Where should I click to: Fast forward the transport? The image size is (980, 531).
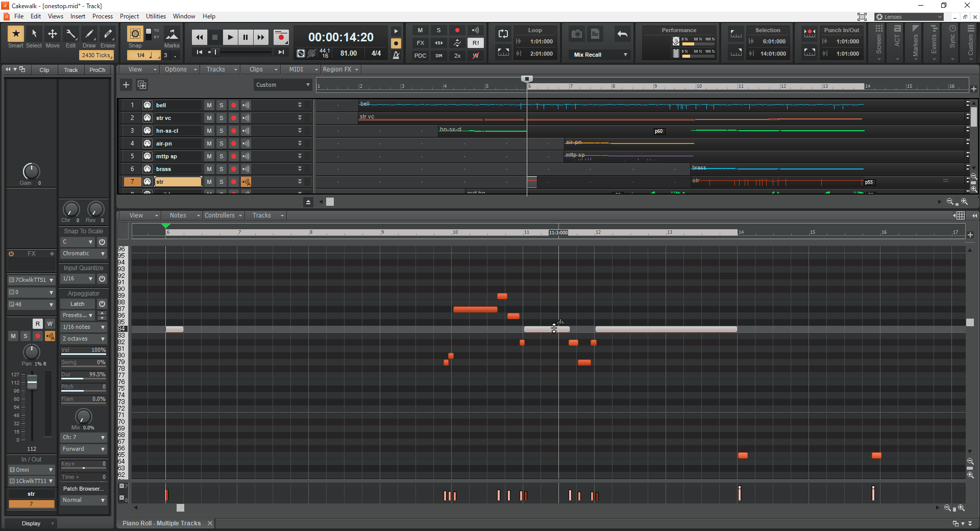261,37
